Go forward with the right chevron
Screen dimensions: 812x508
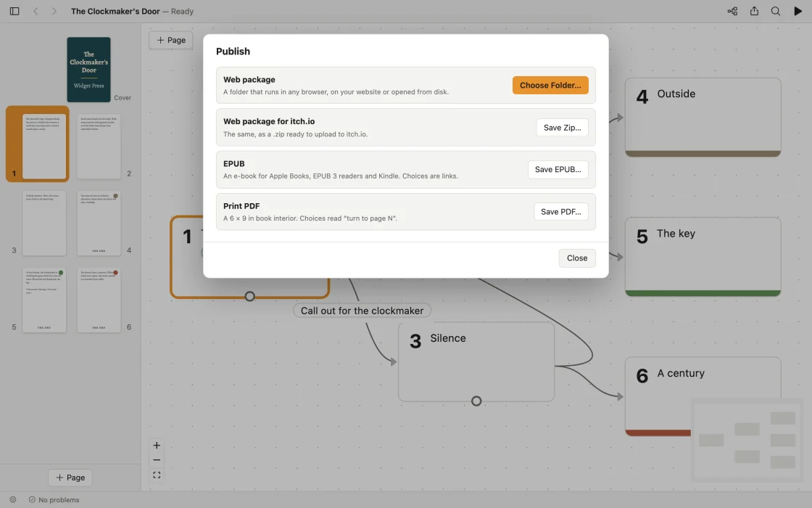[54, 11]
